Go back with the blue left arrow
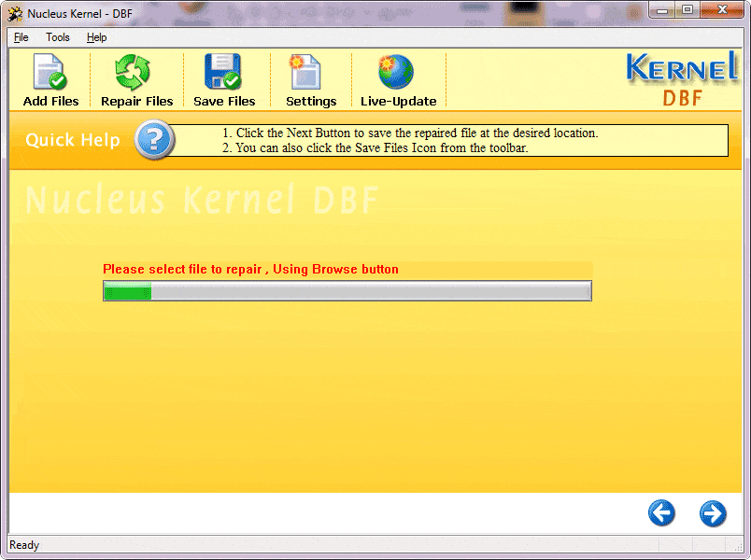The height and width of the screenshot is (560, 751). 661,513
